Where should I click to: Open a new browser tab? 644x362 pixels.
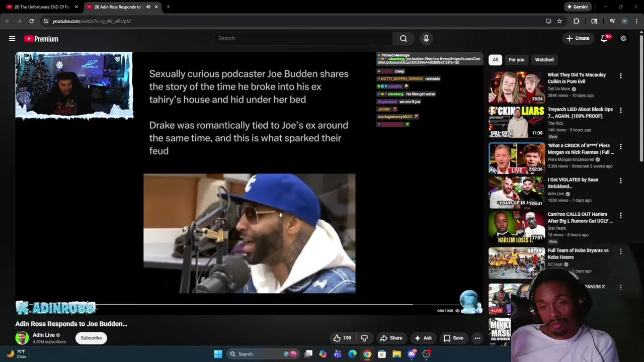[x=168, y=7]
